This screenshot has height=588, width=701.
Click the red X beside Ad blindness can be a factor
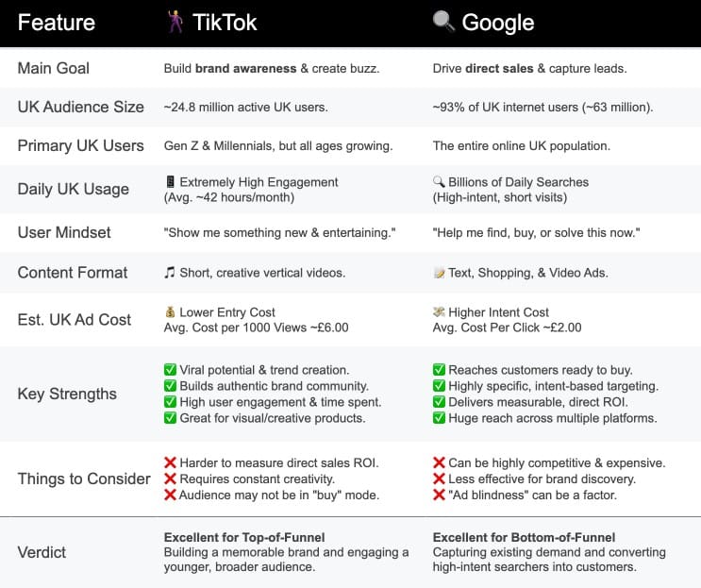tap(440, 495)
